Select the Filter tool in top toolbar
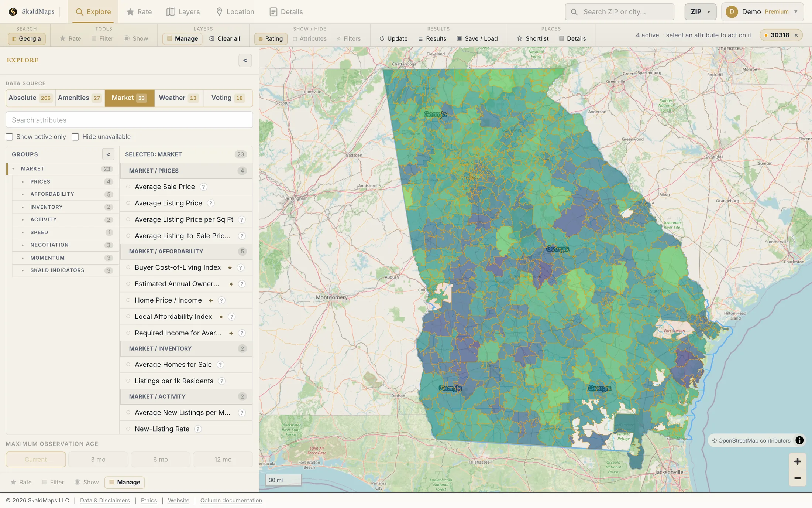Image resolution: width=812 pixels, height=508 pixels. (102, 38)
